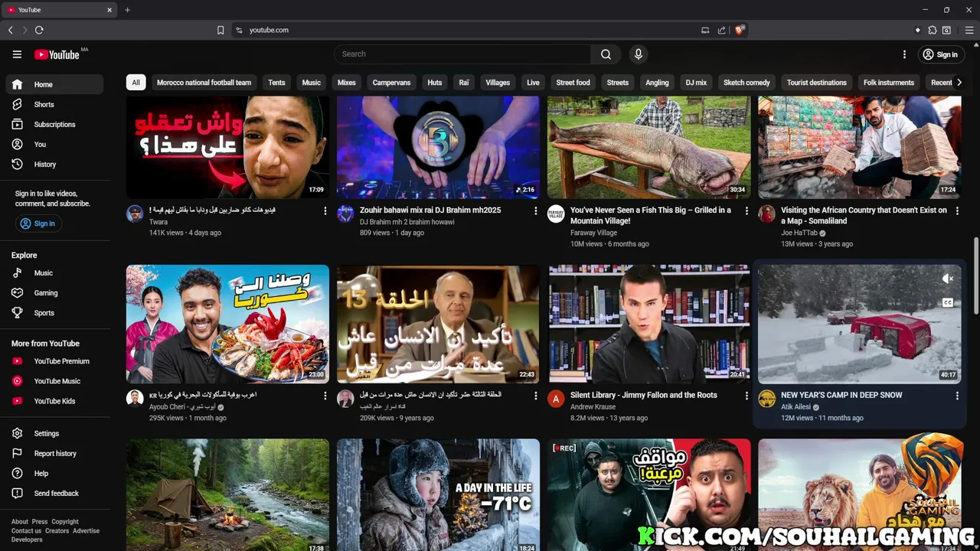Viewport: 980px width, 551px height.
Task: Open options menu for NEW YEAR'S CAMP video
Action: pyautogui.click(x=957, y=396)
